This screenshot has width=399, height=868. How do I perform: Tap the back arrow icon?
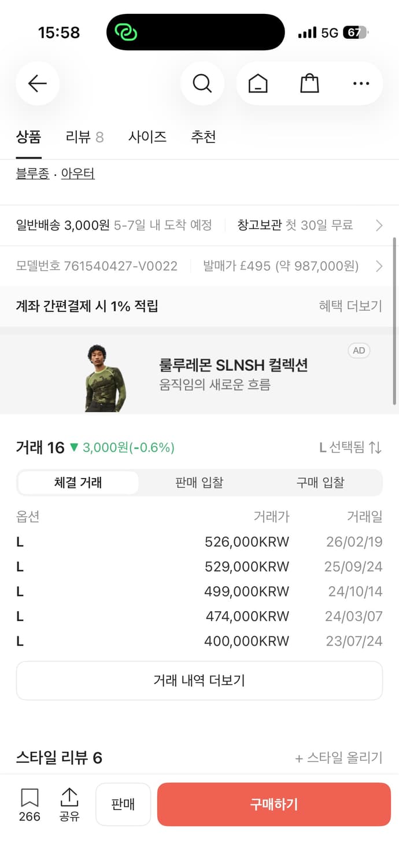click(x=37, y=83)
